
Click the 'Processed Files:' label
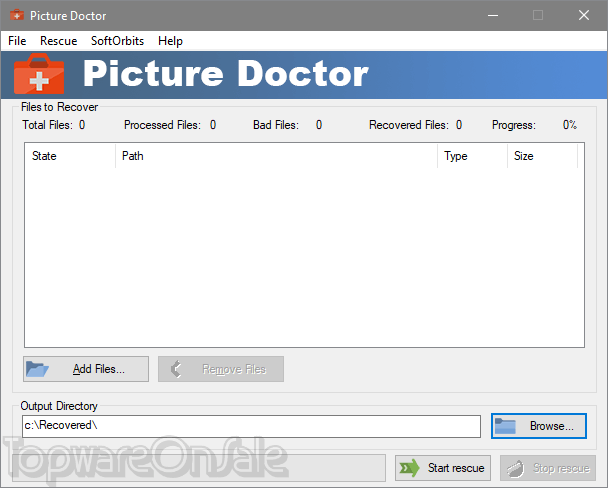162,125
